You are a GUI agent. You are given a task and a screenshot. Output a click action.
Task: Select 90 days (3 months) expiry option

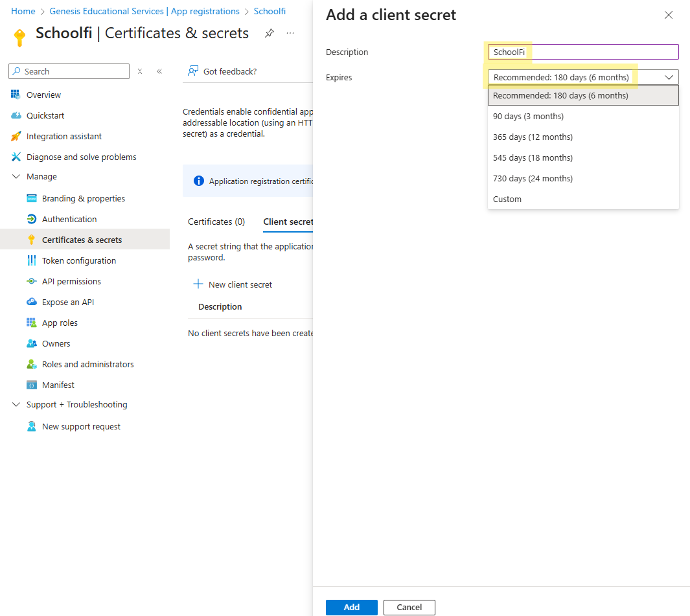pos(583,116)
